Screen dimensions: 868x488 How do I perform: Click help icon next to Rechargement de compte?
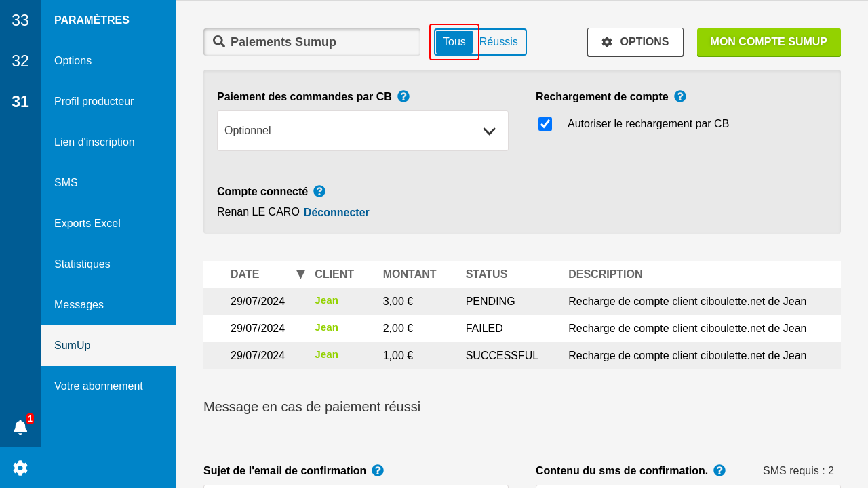tap(680, 96)
